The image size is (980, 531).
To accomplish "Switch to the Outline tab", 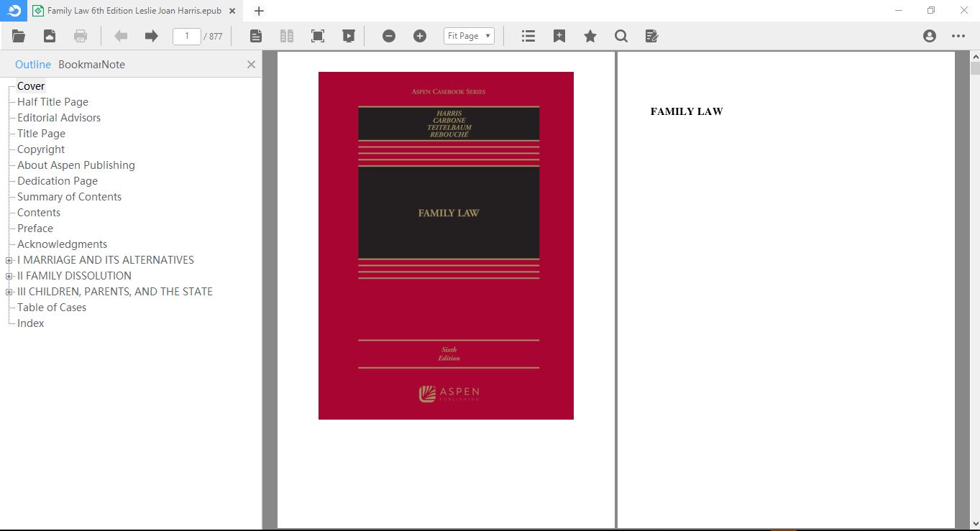I will pos(33,65).
